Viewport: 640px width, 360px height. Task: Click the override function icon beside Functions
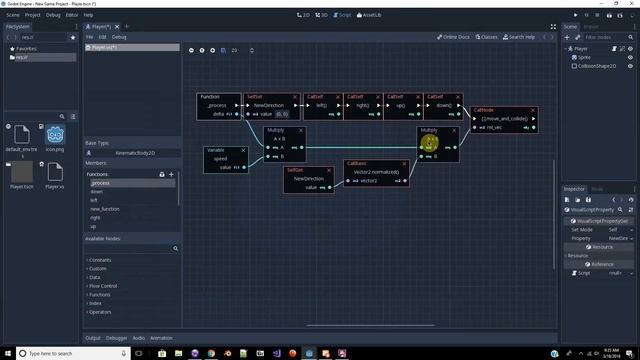coord(162,174)
